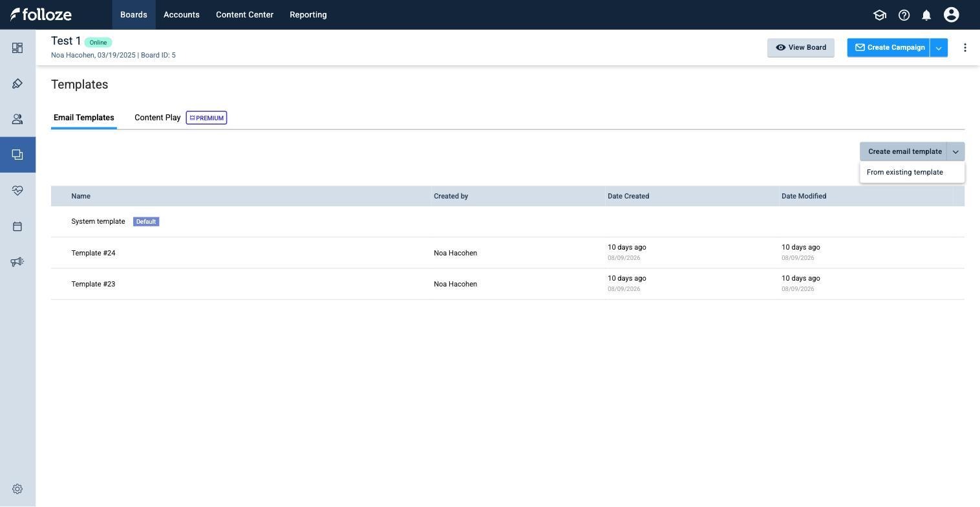Click the Date Created column header
The height and width of the screenshot is (507, 980).
[628, 196]
